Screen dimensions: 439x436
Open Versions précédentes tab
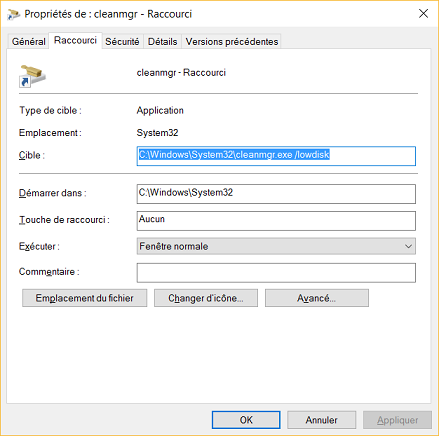point(232,42)
